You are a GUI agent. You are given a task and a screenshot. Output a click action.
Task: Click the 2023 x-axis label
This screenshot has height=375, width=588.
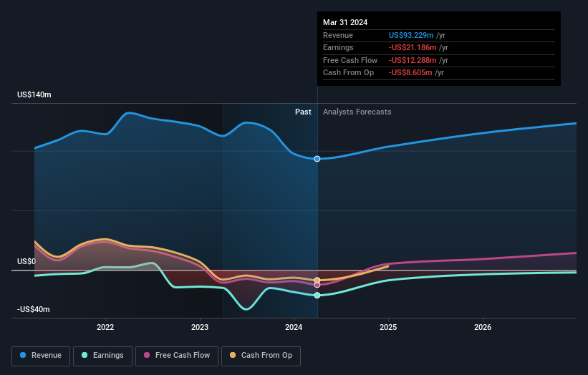200,328
